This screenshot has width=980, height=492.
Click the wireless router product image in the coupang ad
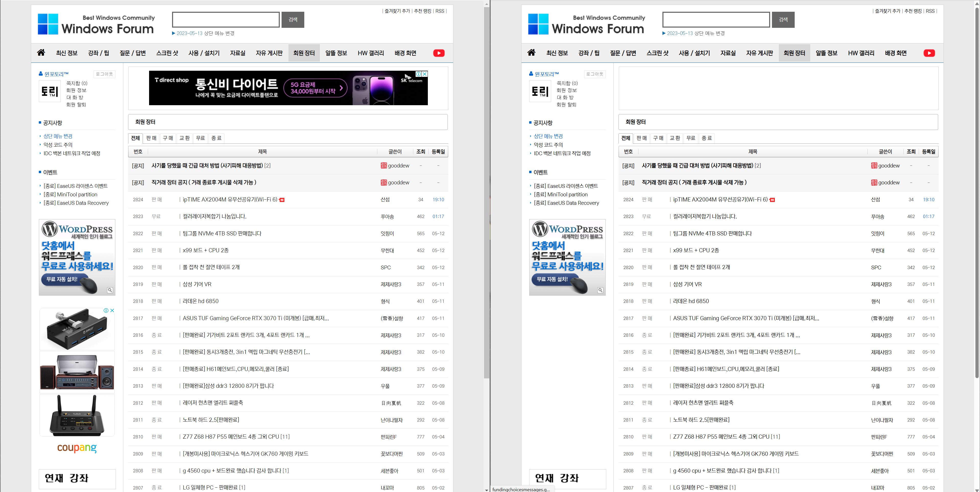tap(77, 415)
